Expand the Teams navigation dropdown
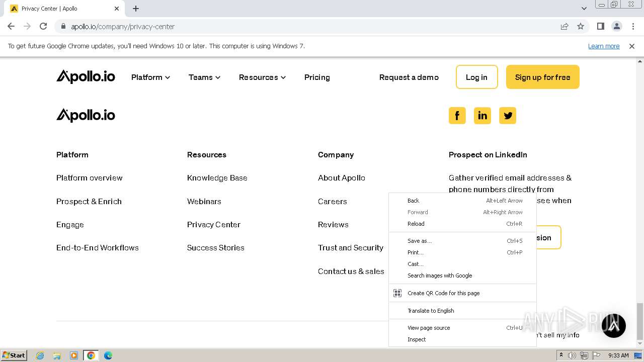644x362 pixels. pyautogui.click(x=204, y=77)
